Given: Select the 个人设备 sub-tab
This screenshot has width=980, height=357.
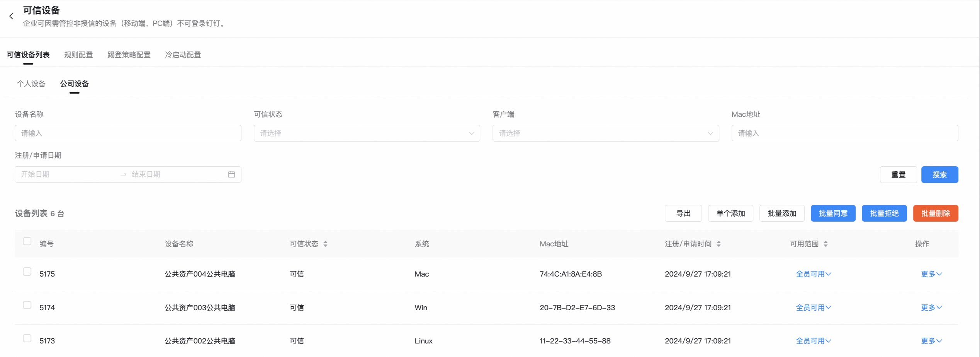Looking at the screenshot, I should (x=31, y=84).
